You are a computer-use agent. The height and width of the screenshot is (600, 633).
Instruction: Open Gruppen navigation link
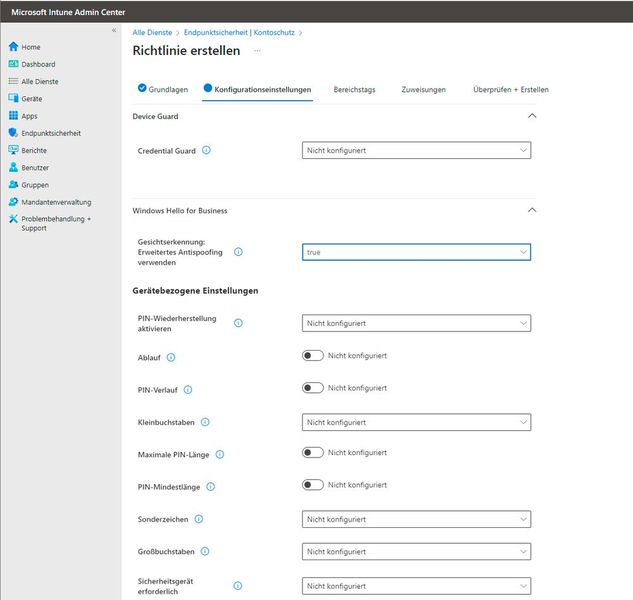point(35,185)
